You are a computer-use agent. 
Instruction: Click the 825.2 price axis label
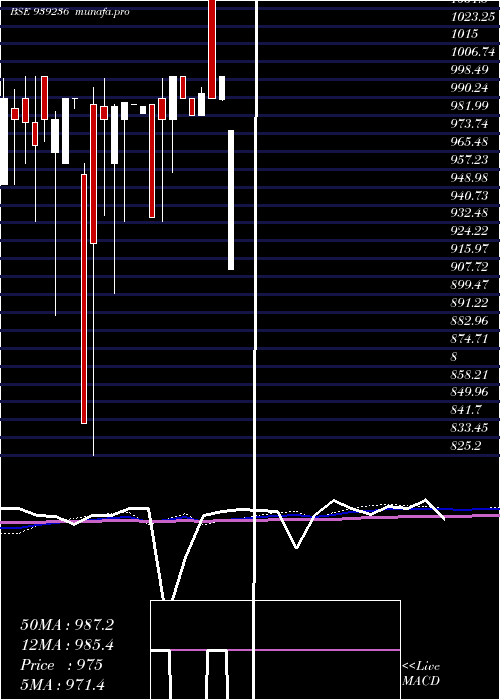pyautogui.click(x=466, y=446)
